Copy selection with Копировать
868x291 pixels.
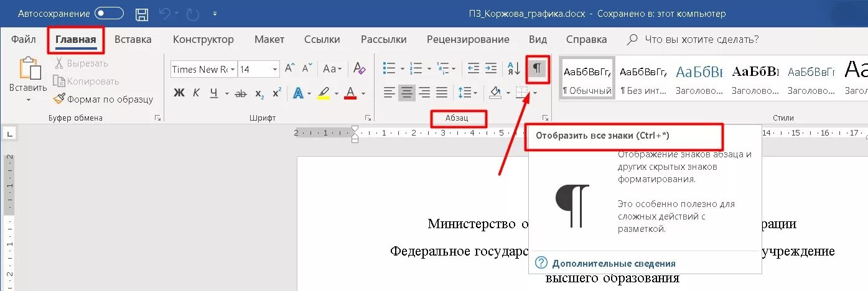86,81
